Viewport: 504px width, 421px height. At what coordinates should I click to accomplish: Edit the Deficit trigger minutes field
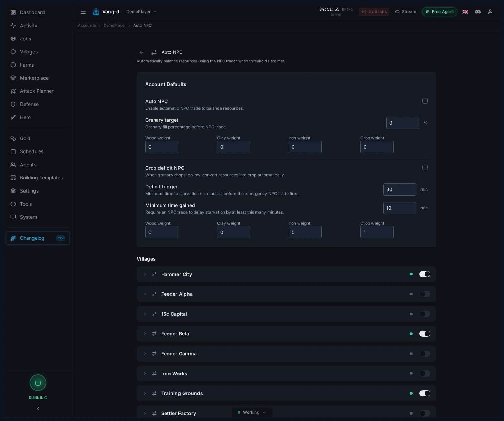pyautogui.click(x=399, y=189)
